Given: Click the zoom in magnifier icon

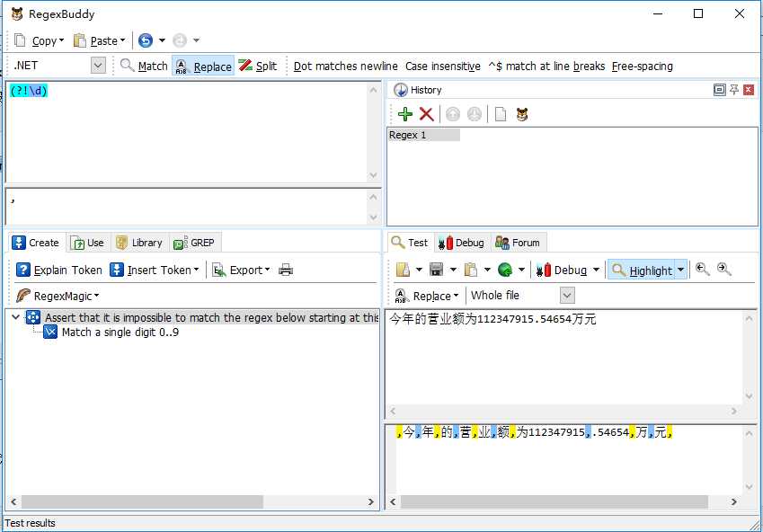Looking at the screenshot, I should (724, 270).
